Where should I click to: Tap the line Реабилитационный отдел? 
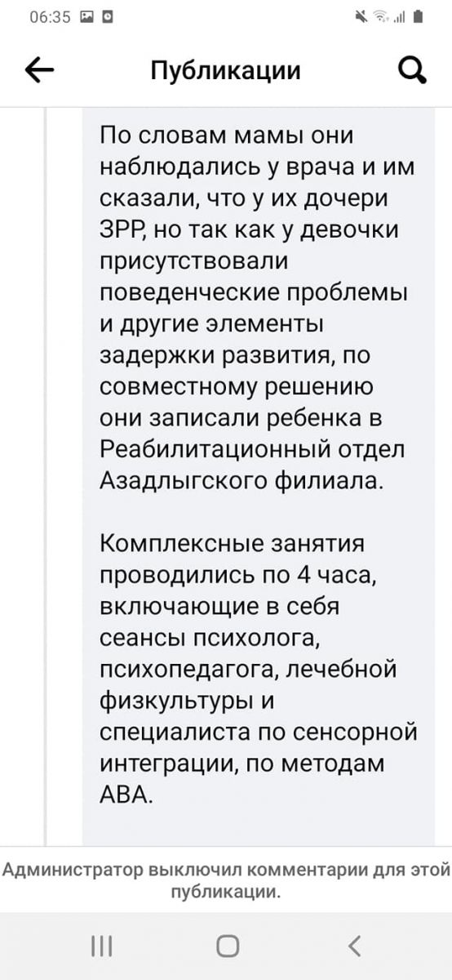coord(252,450)
